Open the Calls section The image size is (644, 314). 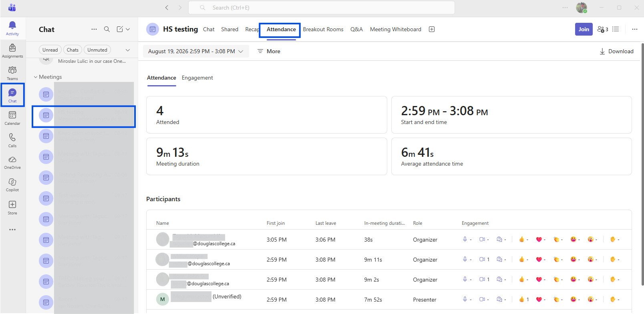point(12,140)
